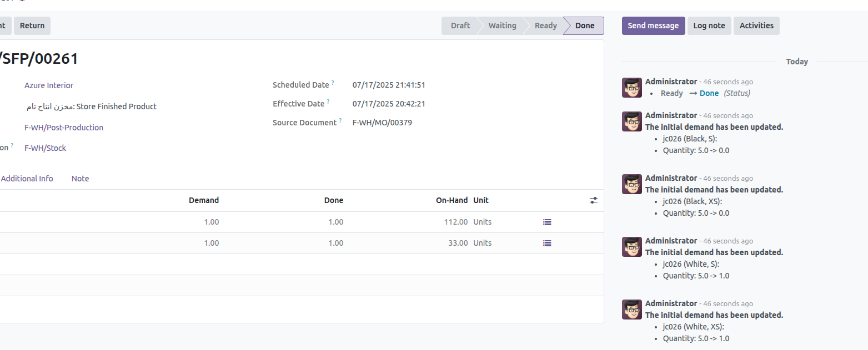
Task: Click avatar beside jc026 (White, S) message
Action: [632, 247]
